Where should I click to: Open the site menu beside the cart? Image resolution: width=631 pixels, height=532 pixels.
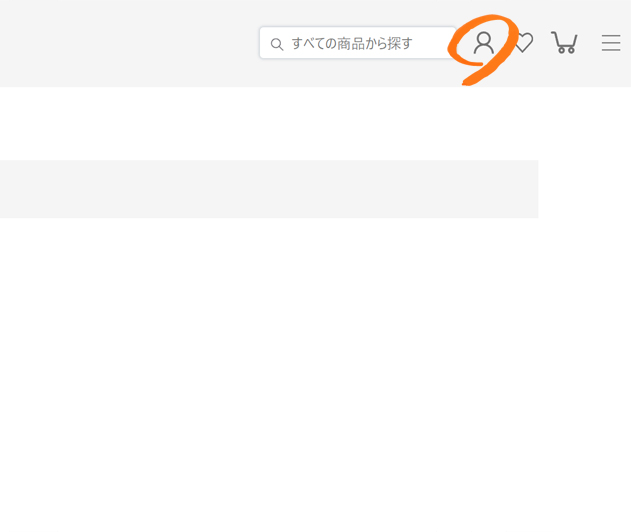click(x=611, y=43)
